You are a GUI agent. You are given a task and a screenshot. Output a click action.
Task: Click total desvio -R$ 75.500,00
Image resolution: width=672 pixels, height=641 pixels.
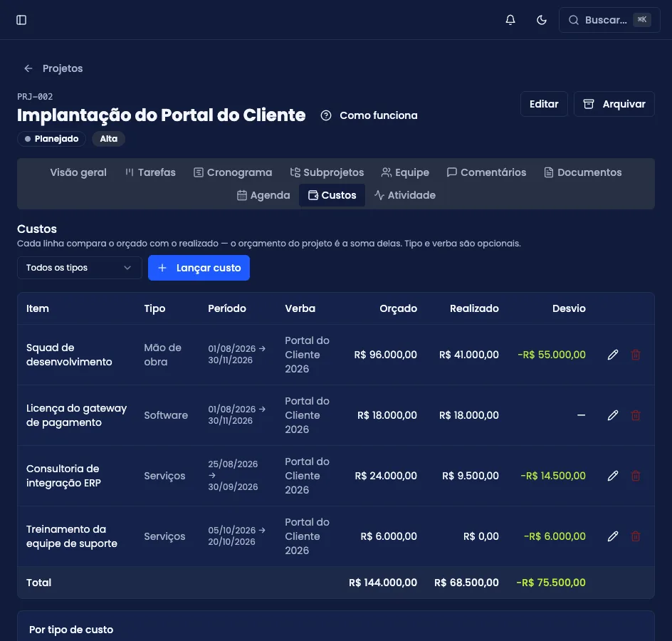(551, 583)
